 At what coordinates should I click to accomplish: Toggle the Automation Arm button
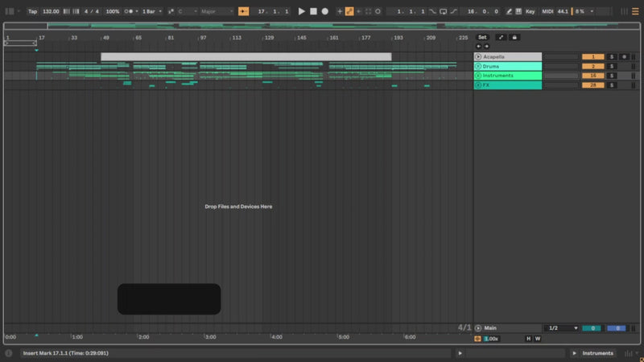[349, 11]
